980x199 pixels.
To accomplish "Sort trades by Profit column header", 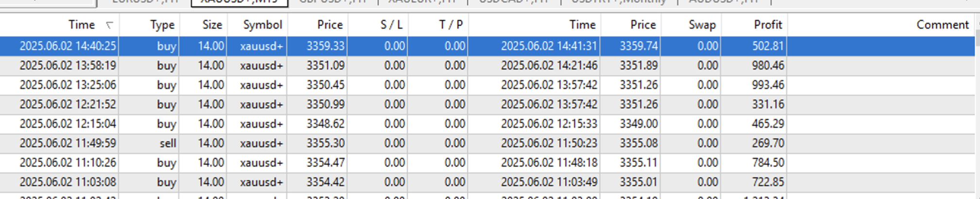I will point(767,25).
